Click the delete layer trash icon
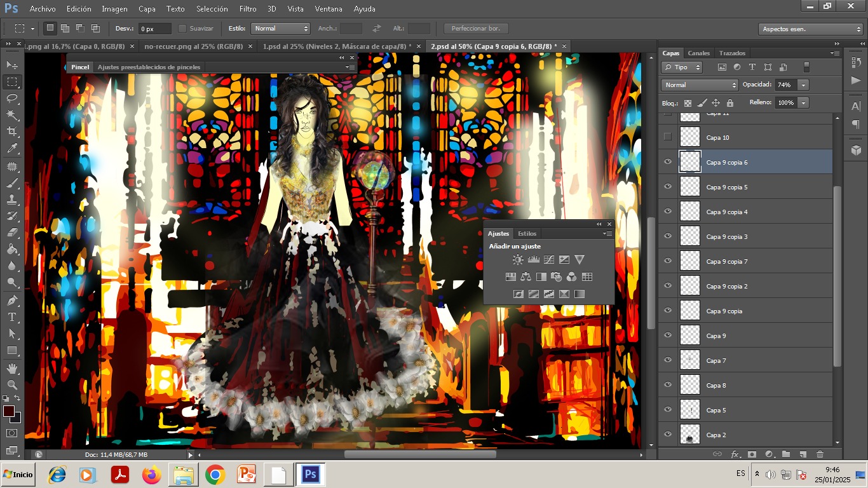This screenshot has height=488, width=868. 820,454
